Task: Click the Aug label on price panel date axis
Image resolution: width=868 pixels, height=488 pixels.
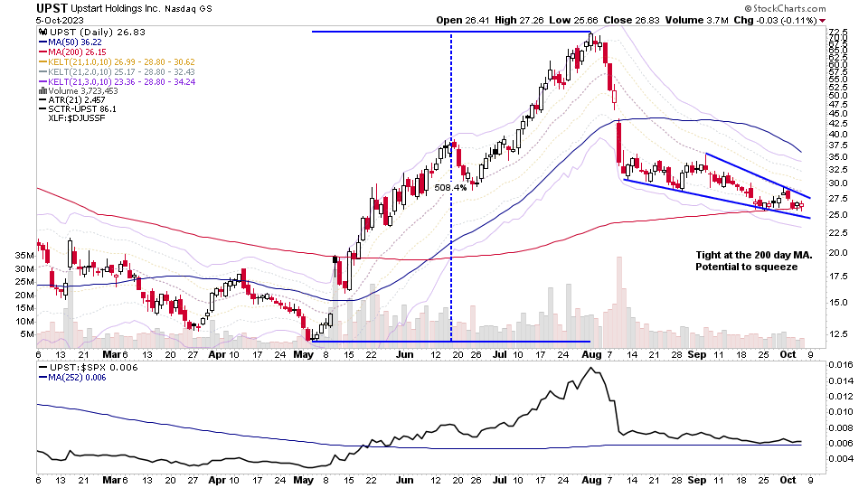Action: pyautogui.click(x=591, y=354)
